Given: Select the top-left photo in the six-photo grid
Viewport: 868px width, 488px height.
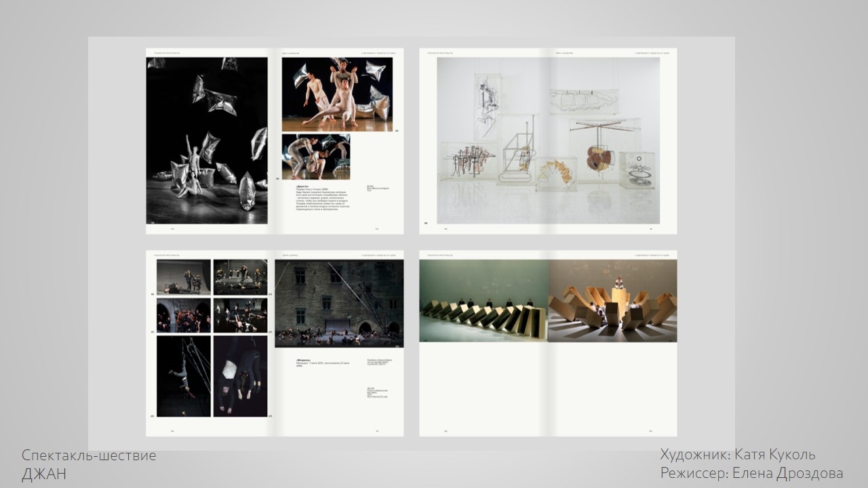Looking at the screenshot, I should click(184, 277).
